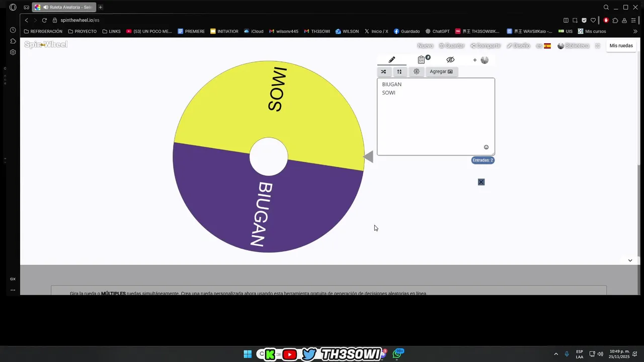Open the Opera main menu logo
This screenshot has width=644, height=362.
point(13,7)
